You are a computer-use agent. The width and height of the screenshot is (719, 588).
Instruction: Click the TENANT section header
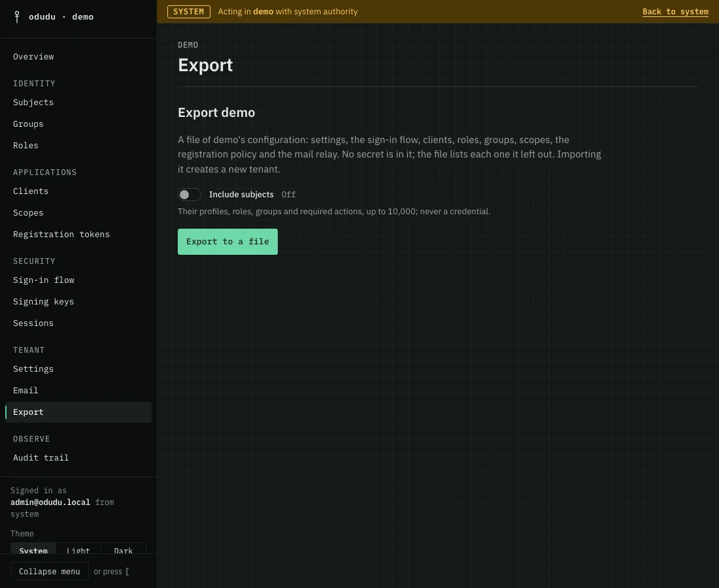click(x=29, y=350)
